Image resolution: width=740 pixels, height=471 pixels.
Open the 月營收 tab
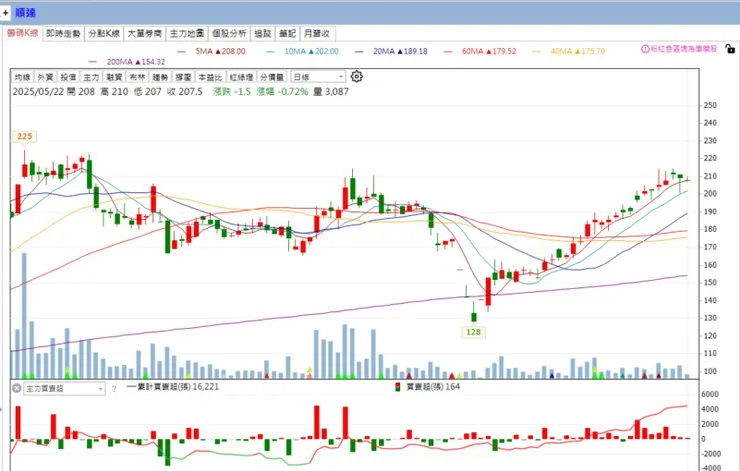(317, 34)
